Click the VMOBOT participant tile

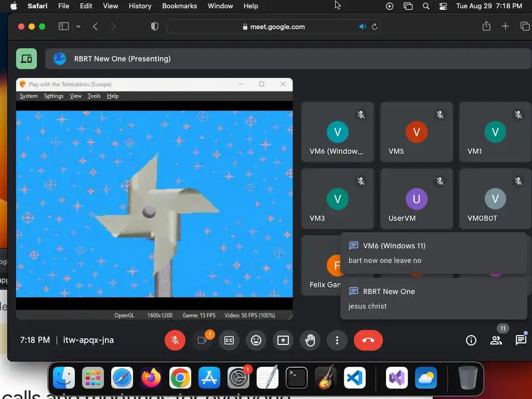[495, 199]
